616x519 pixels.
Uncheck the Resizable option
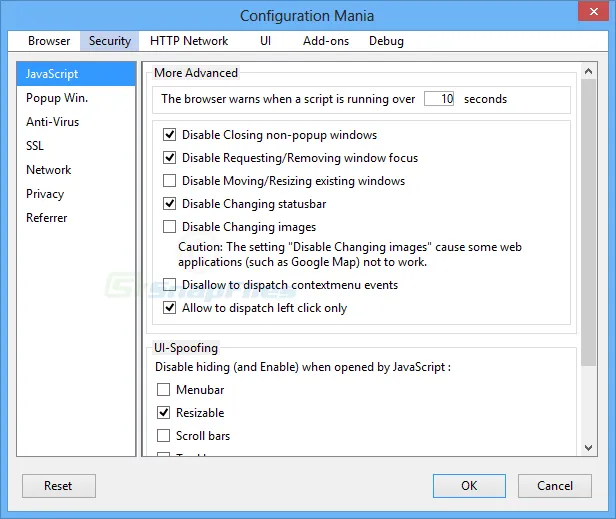pyautogui.click(x=163, y=413)
